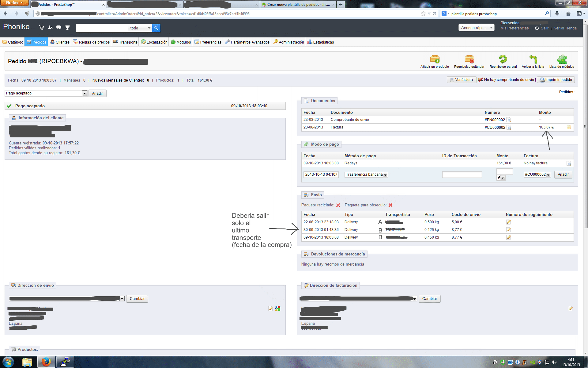Open Google Maps icon for shipping address
588x368 pixels.
point(278,309)
